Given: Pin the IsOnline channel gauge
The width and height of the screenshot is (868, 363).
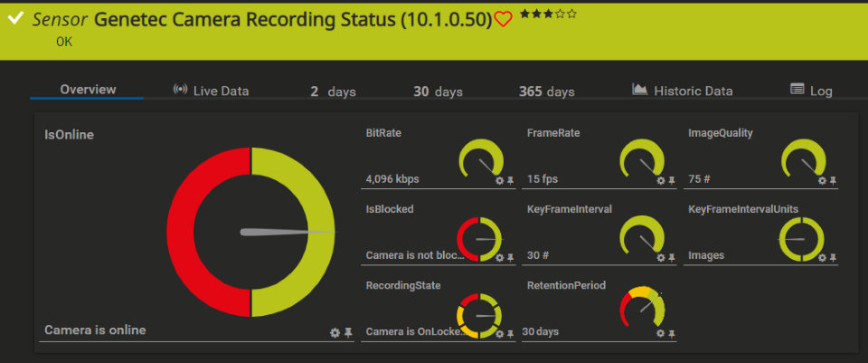Looking at the screenshot, I should click(348, 332).
